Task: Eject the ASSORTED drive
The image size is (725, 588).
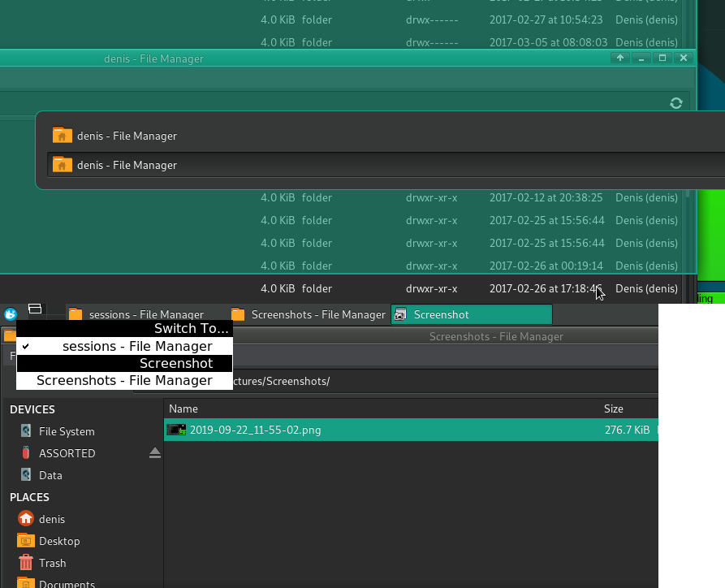Action: click(155, 453)
